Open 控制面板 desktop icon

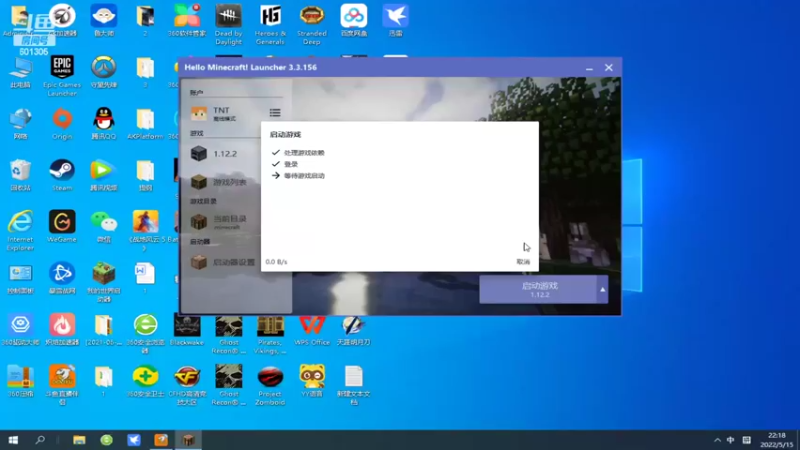pos(20,278)
